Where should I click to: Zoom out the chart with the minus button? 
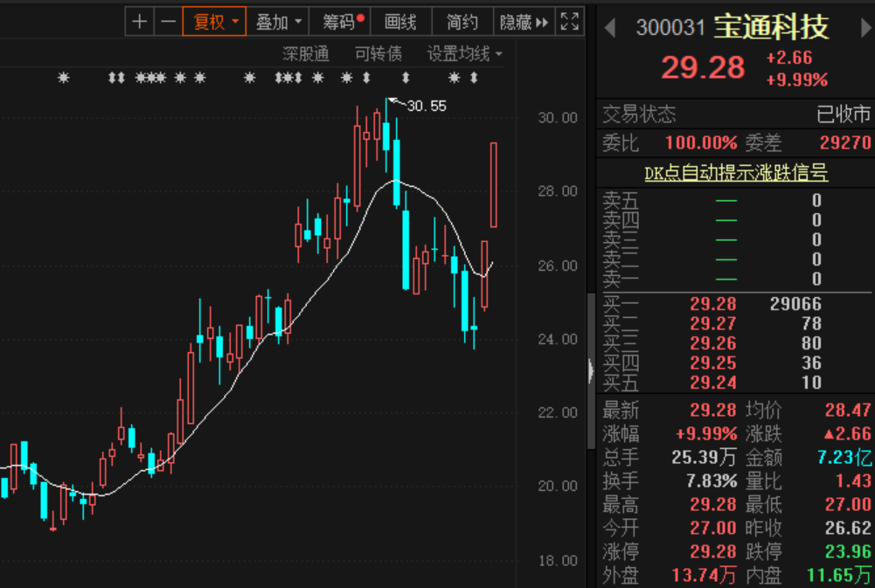pyautogui.click(x=168, y=22)
